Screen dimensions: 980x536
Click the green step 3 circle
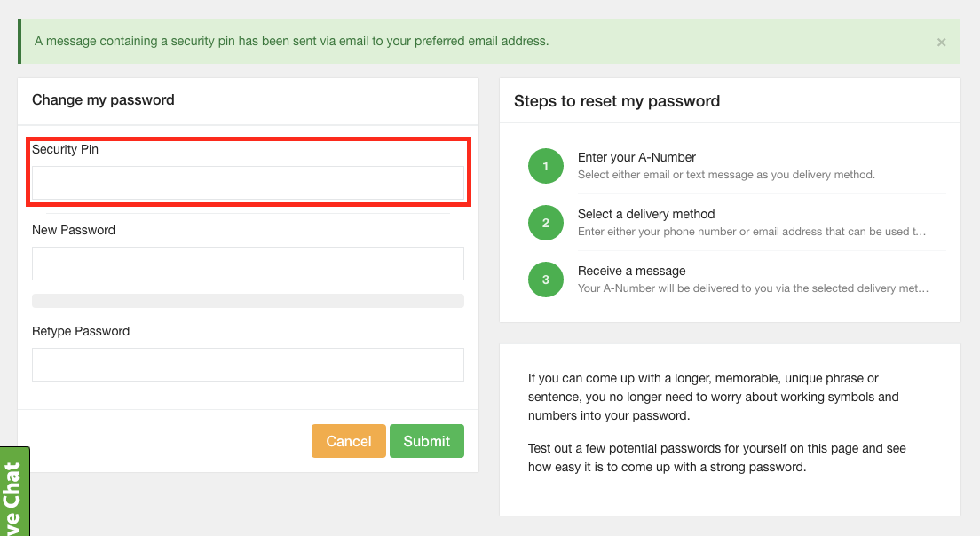[x=546, y=280]
